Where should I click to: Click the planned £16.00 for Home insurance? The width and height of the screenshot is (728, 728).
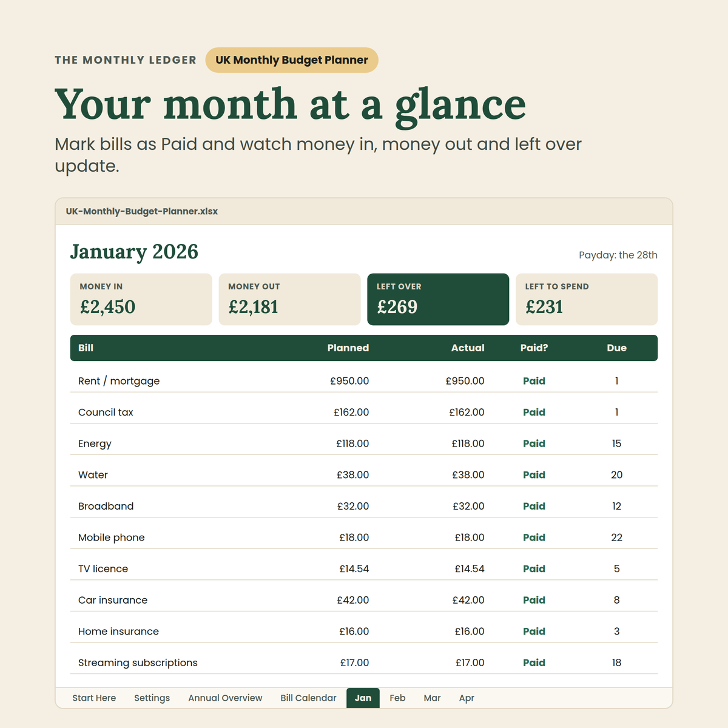[x=354, y=632]
